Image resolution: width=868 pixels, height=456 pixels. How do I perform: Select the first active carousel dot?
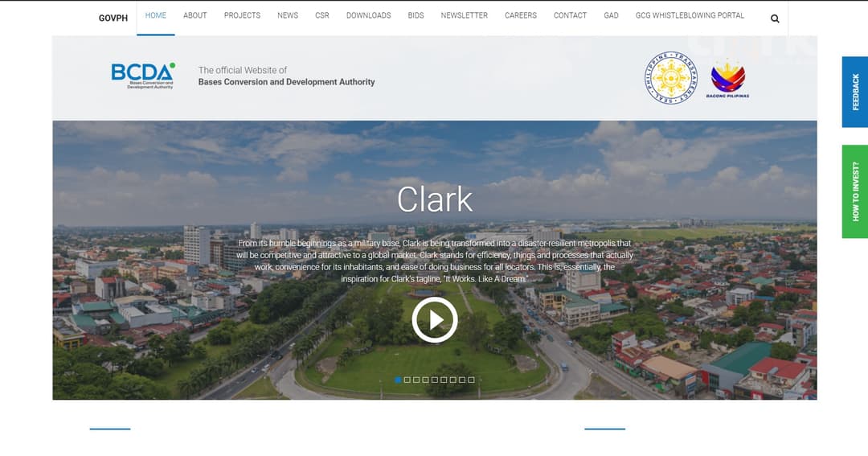(398, 380)
